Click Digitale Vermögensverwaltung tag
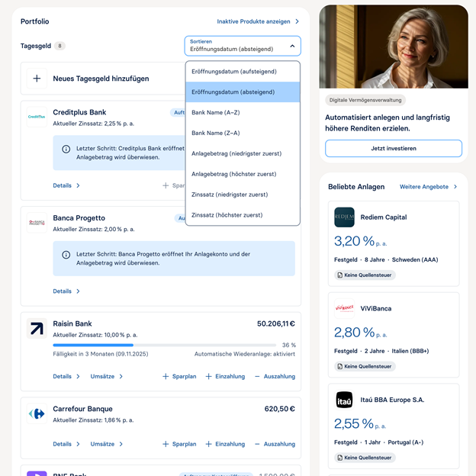This screenshot has height=476, width=476. pyautogui.click(x=365, y=100)
